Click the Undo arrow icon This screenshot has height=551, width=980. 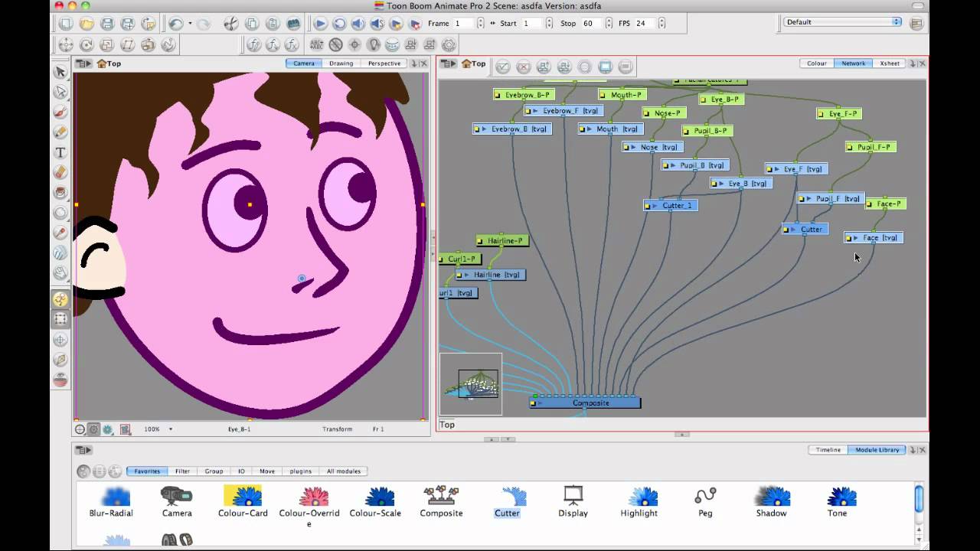point(175,24)
